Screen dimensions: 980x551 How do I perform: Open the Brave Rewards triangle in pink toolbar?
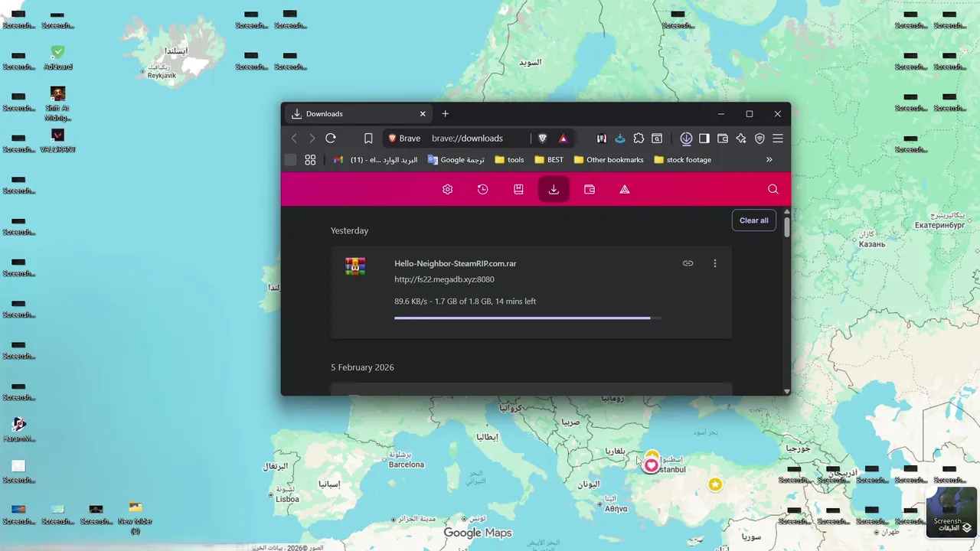point(625,189)
